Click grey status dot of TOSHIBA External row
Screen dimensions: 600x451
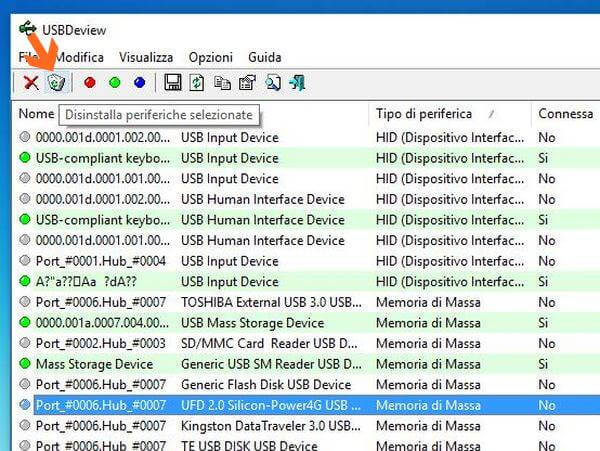coord(25,302)
